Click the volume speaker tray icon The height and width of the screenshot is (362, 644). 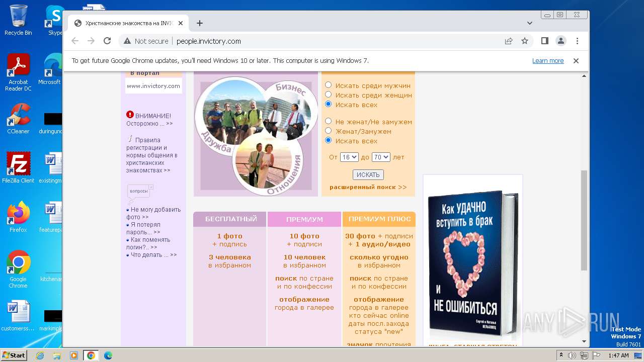572,355
